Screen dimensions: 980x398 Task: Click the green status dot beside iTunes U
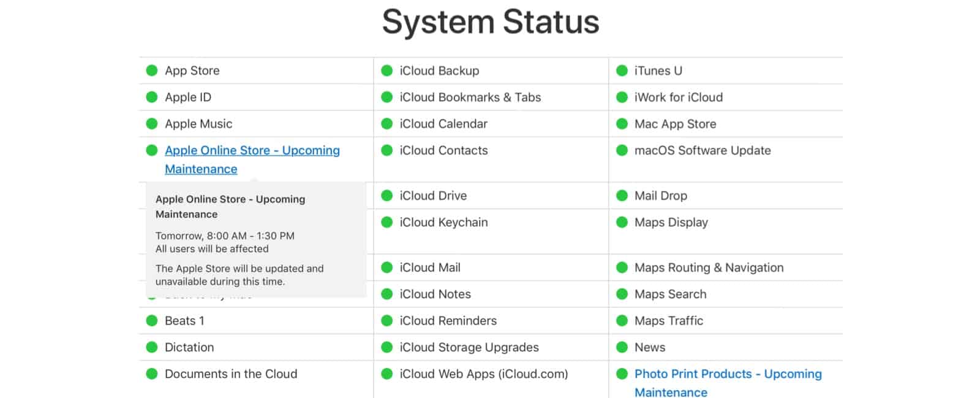622,71
